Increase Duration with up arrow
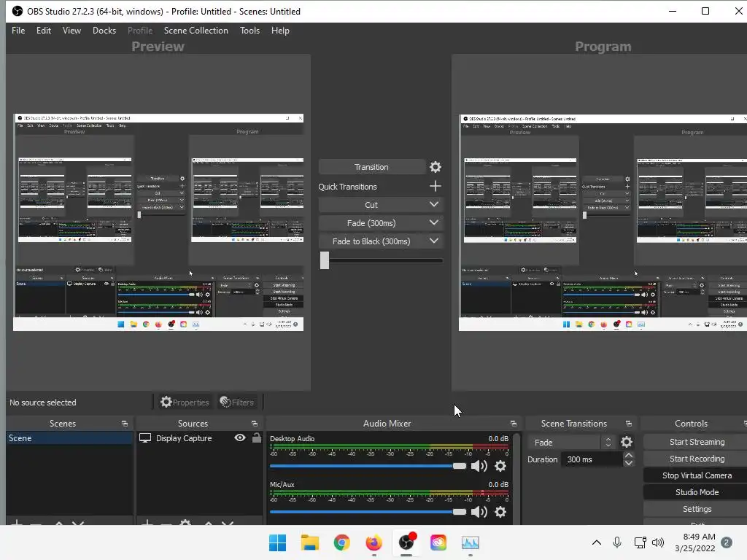Viewport: 747px width, 560px height. tap(629, 456)
